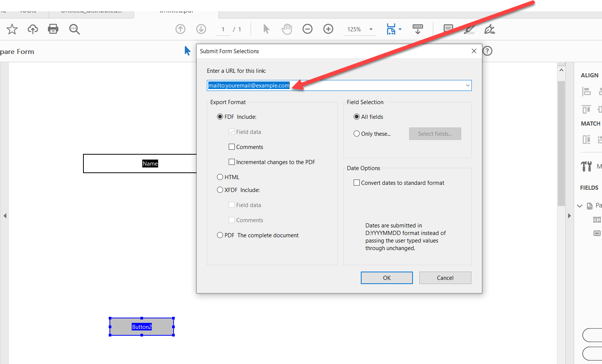Image resolution: width=602 pixels, height=364 pixels.
Task: Choose the Only these radio option
Action: 357,134
